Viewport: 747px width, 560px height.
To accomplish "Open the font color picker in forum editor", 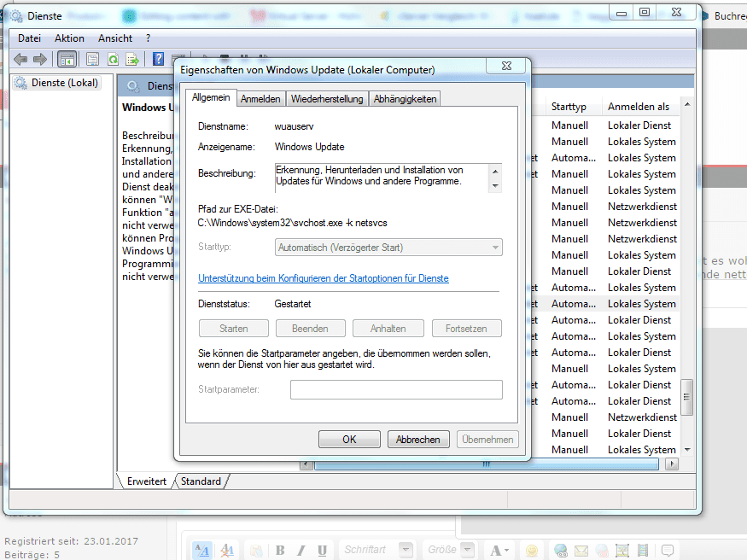I will click(499, 551).
